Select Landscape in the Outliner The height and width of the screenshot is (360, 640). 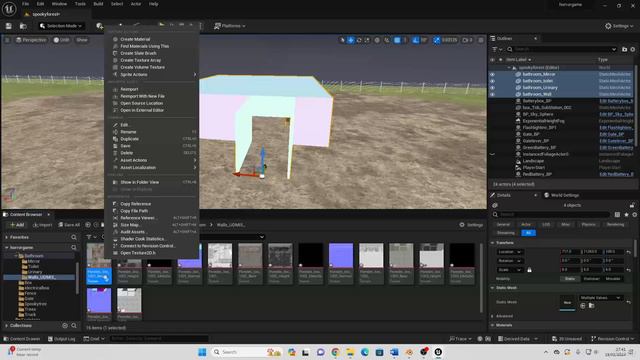pyautogui.click(x=533, y=161)
